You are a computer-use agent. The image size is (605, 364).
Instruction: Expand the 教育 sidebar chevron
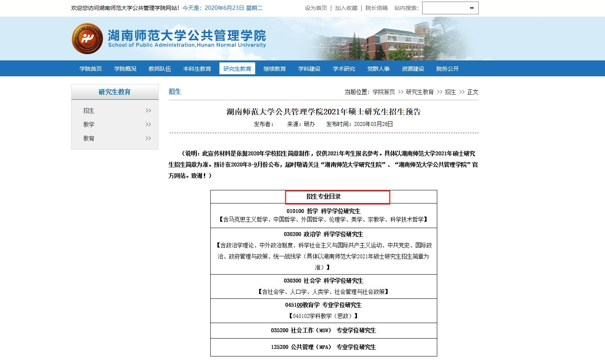click(148, 138)
